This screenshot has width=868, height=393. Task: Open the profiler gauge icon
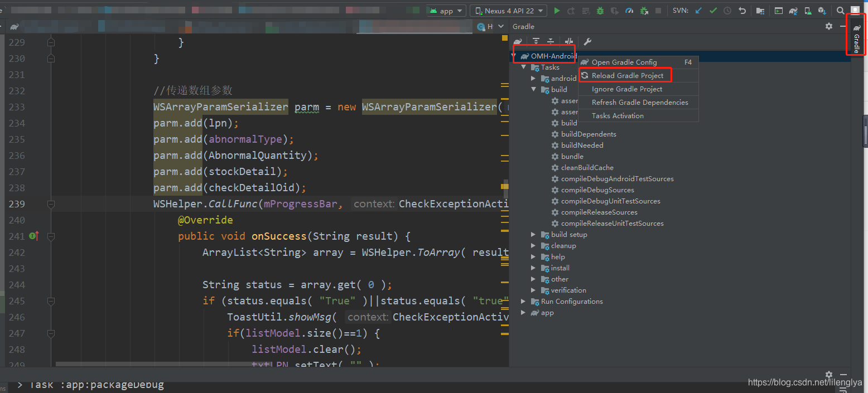pyautogui.click(x=629, y=11)
